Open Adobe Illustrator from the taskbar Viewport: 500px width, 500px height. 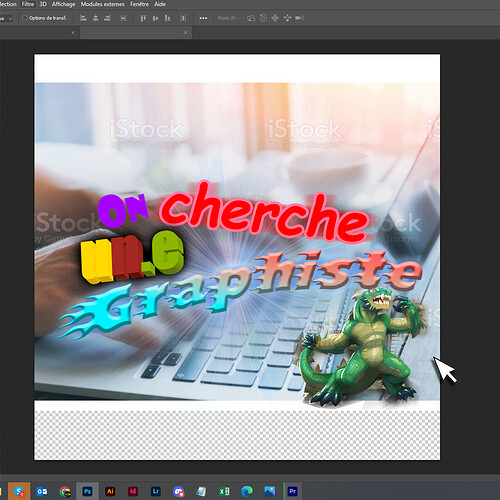pos(110,491)
